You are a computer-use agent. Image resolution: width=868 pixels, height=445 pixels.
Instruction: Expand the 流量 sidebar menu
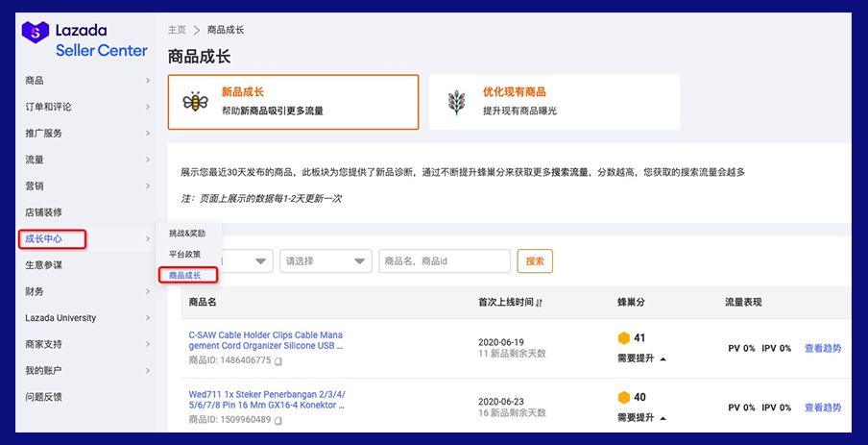pos(148,160)
